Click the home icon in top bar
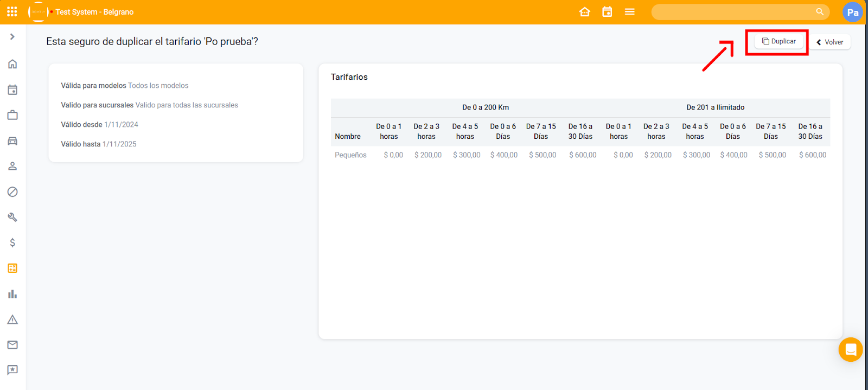Image resolution: width=868 pixels, height=390 pixels. (x=584, y=12)
